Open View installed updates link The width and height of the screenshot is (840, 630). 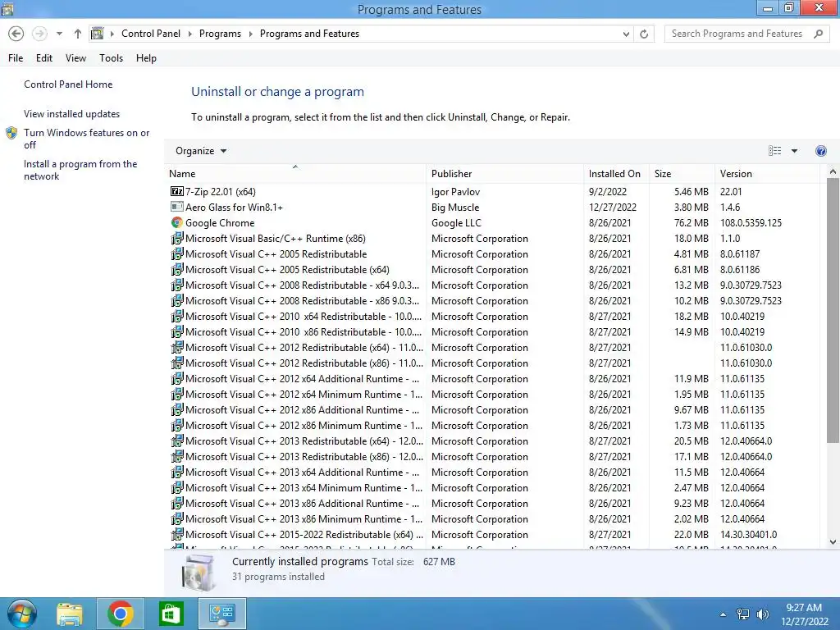72,113
